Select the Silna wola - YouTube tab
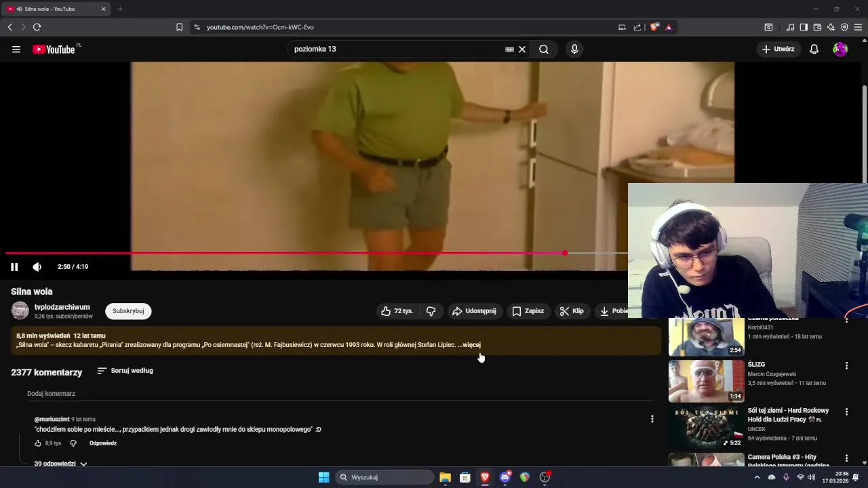The height and width of the screenshot is (488, 868). pos(57,9)
